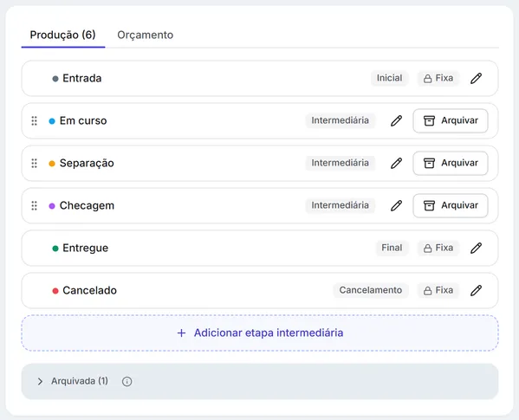
Task: Archive the Checagem stage
Action: (451, 205)
